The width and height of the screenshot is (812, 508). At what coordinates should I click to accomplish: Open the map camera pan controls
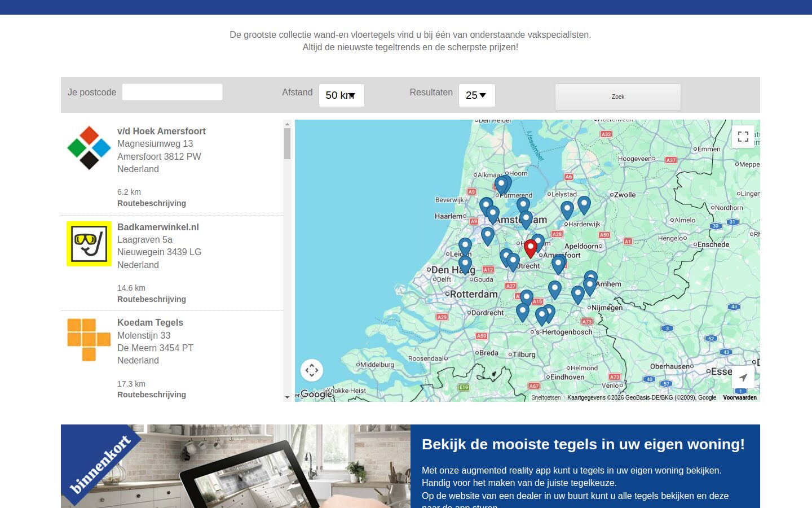tap(311, 370)
